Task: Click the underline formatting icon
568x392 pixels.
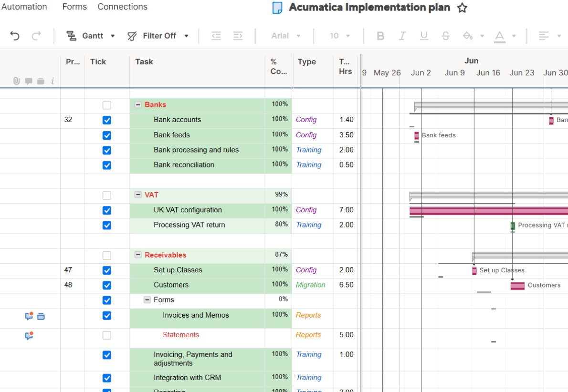Action: click(424, 36)
